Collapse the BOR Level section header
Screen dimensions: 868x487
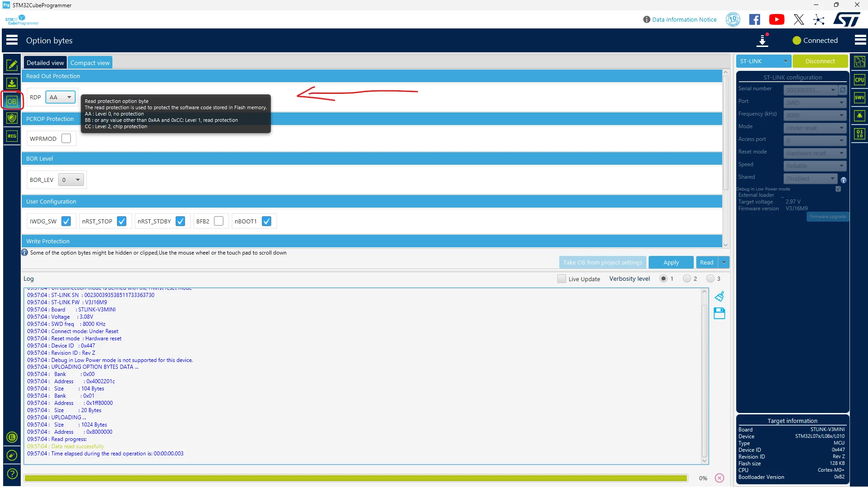pos(372,158)
